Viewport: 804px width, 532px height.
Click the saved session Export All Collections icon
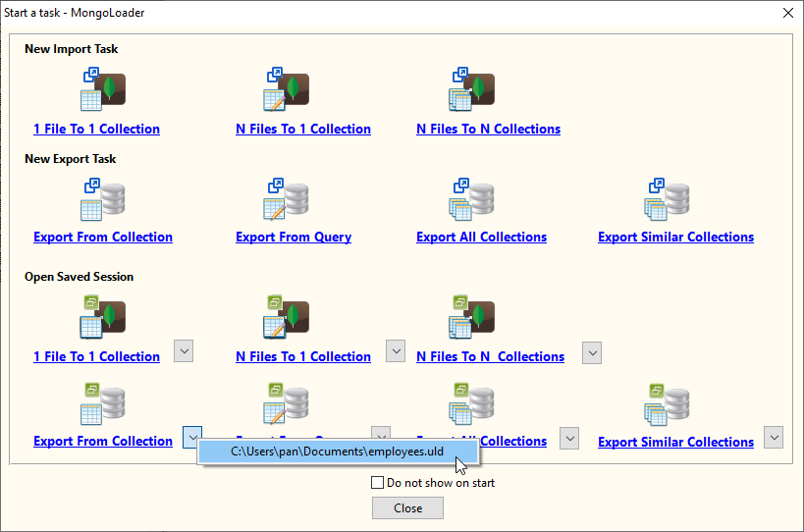point(472,403)
